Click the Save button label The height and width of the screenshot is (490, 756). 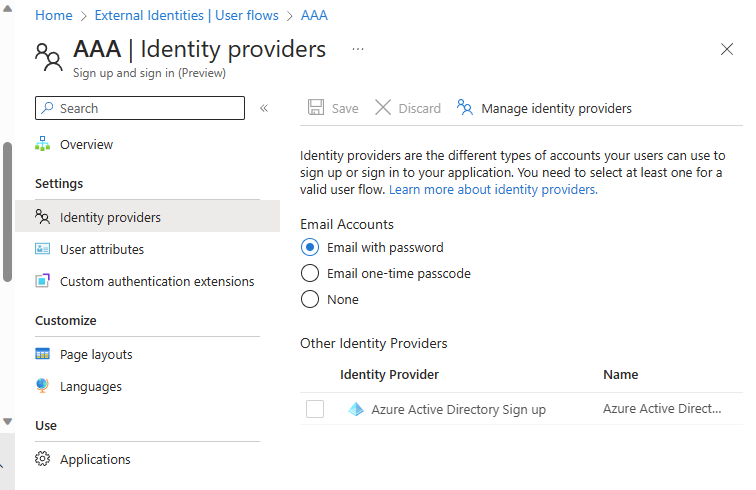coord(345,109)
